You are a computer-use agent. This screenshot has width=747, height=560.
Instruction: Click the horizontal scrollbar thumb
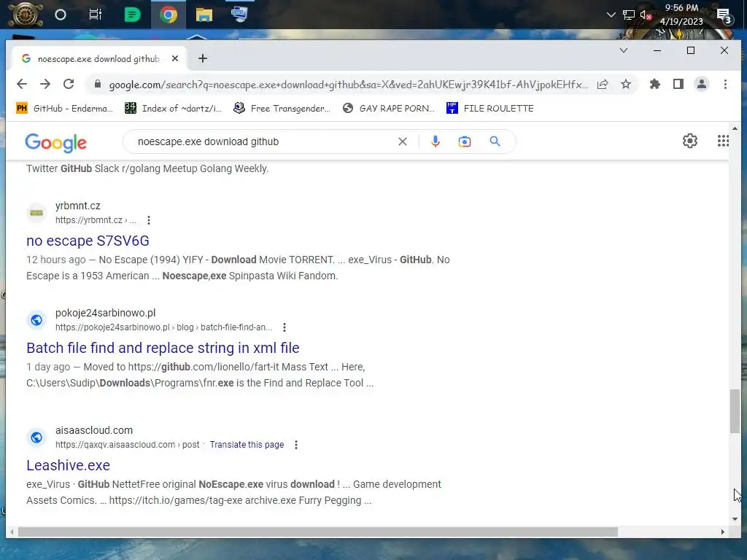click(318, 532)
